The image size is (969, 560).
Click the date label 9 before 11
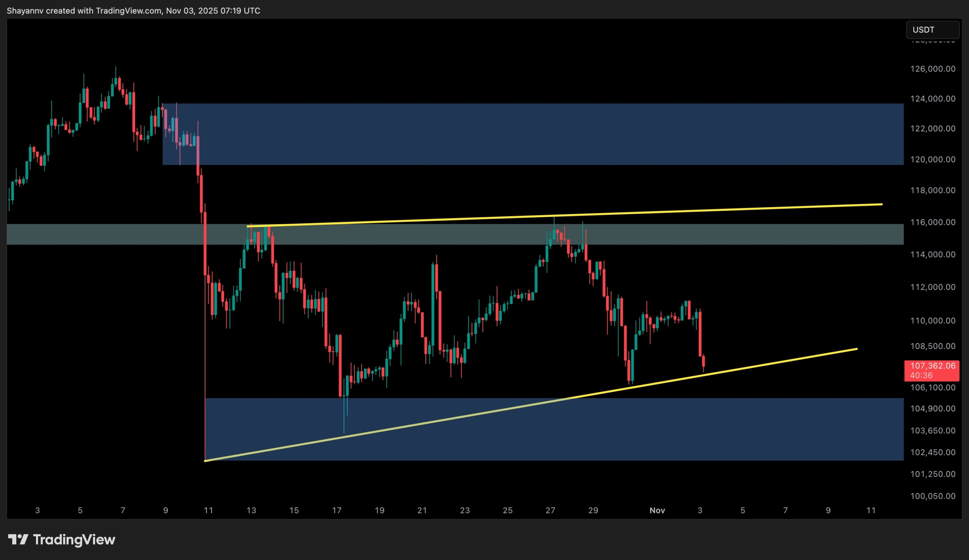(x=165, y=510)
